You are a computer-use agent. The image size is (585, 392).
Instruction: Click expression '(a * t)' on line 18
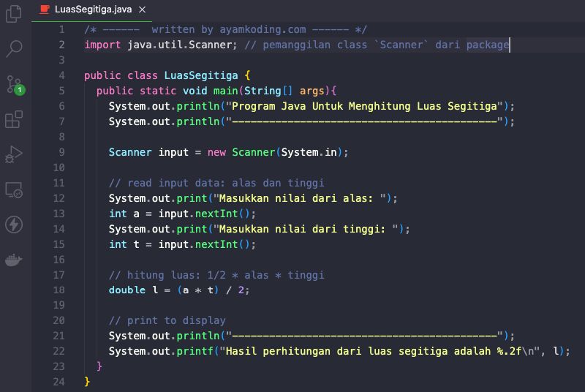(198, 290)
